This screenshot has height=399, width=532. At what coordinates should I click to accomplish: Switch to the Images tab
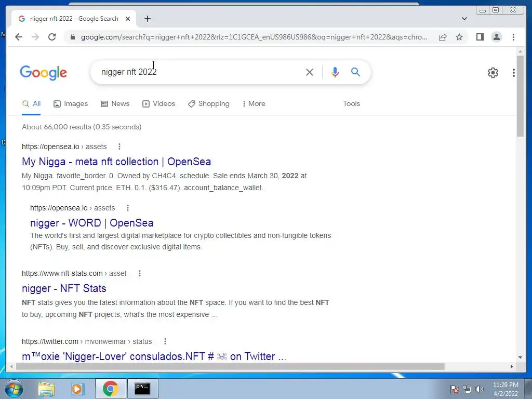(x=71, y=103)
